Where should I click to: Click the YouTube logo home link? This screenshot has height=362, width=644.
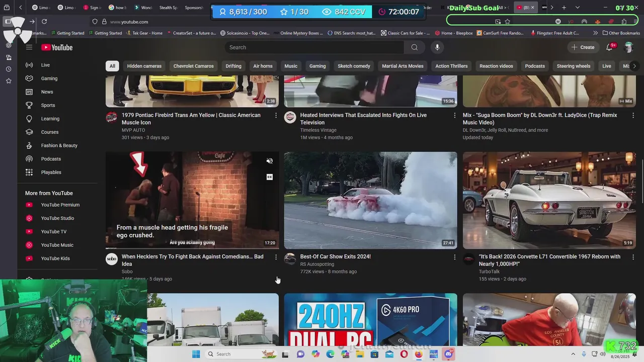pos(57,47)
